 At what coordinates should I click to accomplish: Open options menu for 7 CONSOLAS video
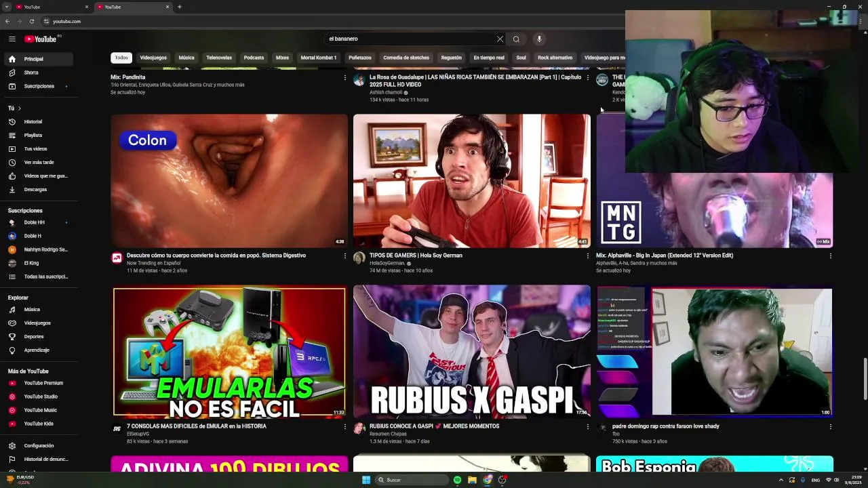(x=344, y=426)
